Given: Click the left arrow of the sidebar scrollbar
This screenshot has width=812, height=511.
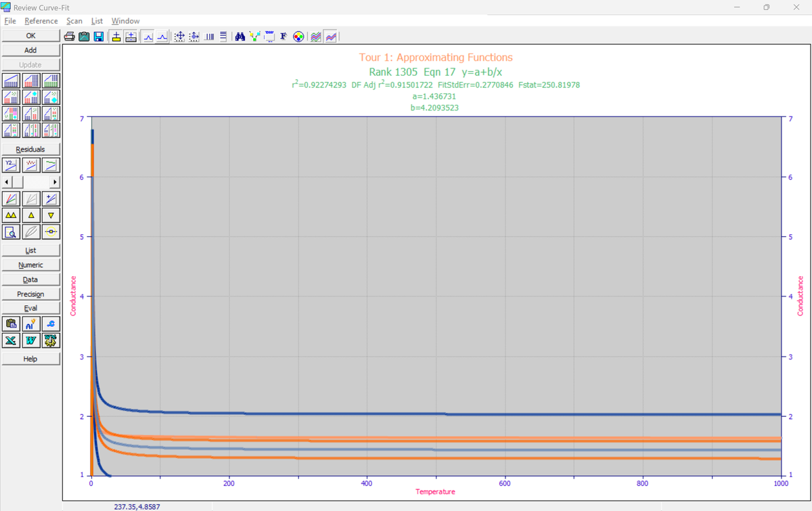Looking at the screenshot, I should [7, 183].
